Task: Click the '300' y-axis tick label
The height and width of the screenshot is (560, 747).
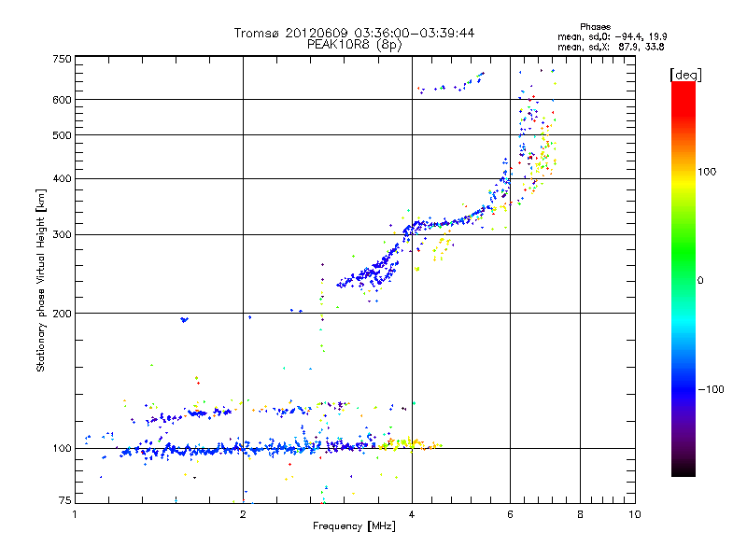Action: tap(62, 235)
